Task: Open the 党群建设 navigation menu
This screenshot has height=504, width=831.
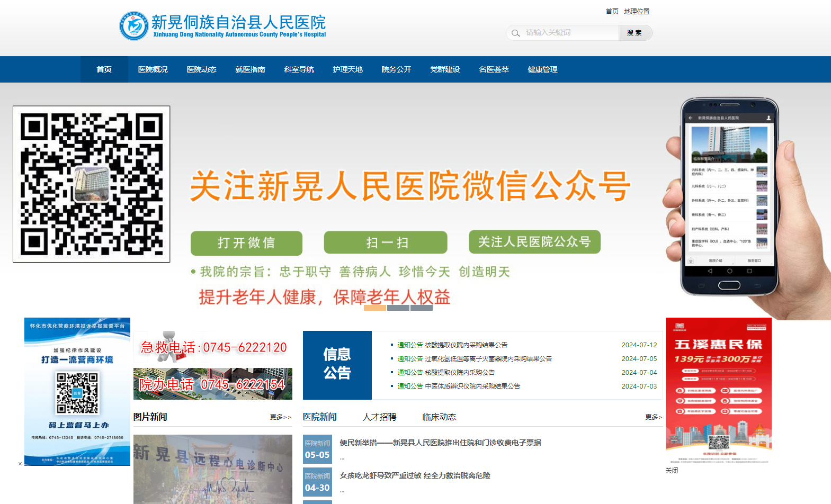Action: tap(445, 69)
